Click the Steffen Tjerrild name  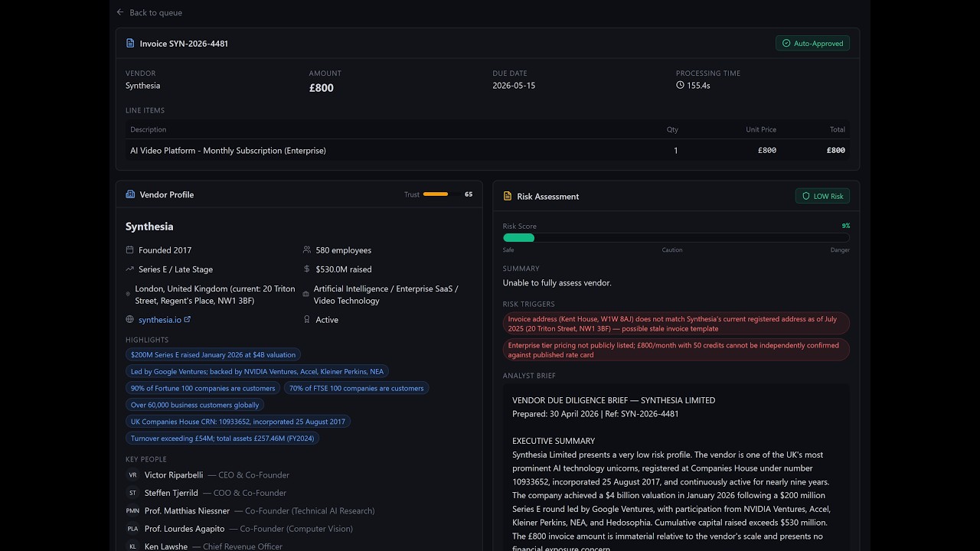pyautogui.click(x=171, y=493)
